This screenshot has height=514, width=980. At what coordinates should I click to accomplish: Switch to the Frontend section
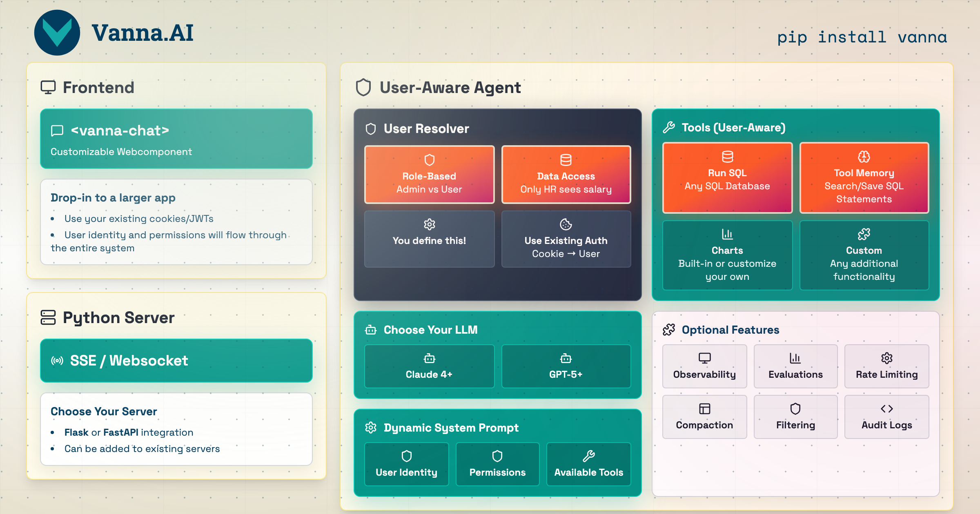tap(98, 87)
